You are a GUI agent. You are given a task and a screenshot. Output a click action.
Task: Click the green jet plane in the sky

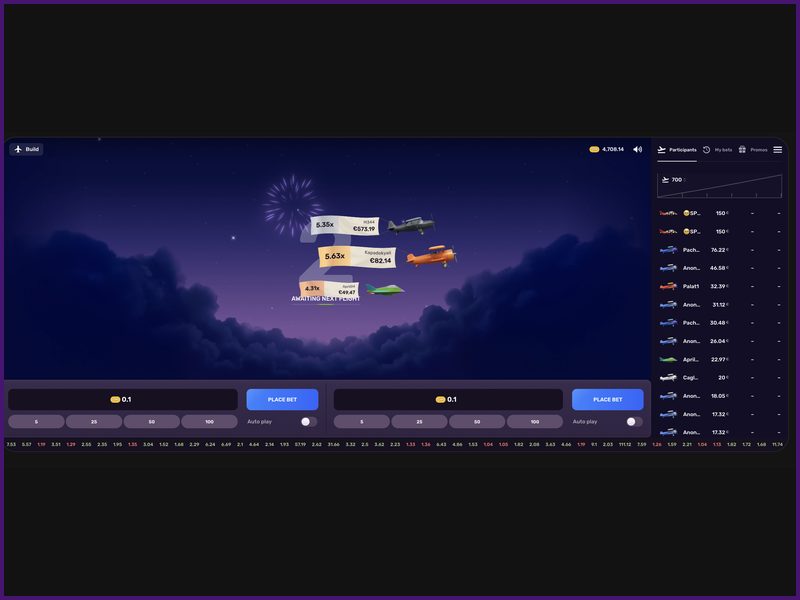click(385, 290)
